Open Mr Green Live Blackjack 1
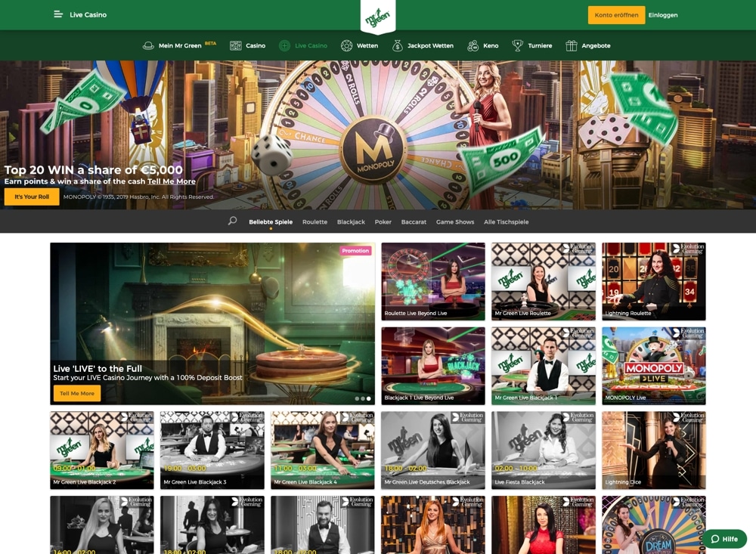The image size is (756, 554). [544, 366]
